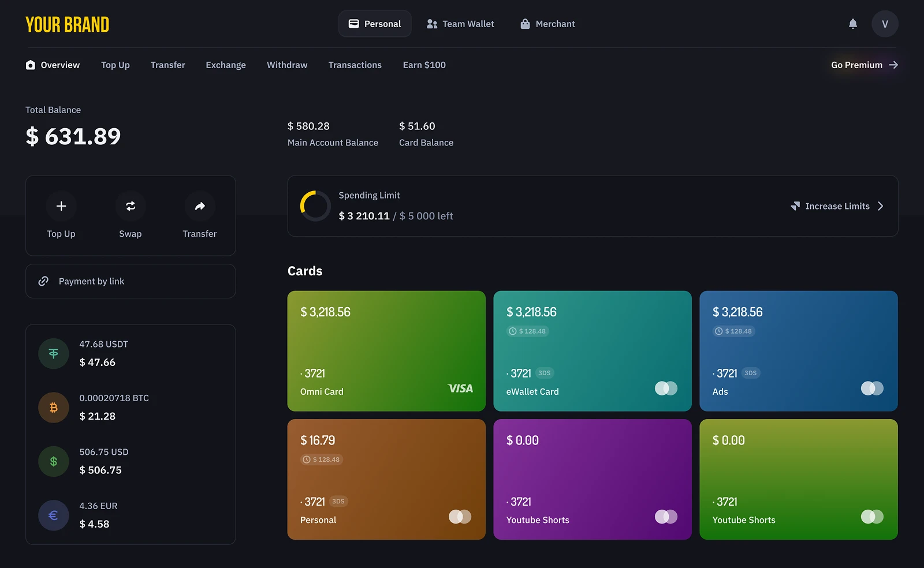Click the plus Top Up icon
The height and width of the screenshot is (568, 924).
tap(61, 206)
